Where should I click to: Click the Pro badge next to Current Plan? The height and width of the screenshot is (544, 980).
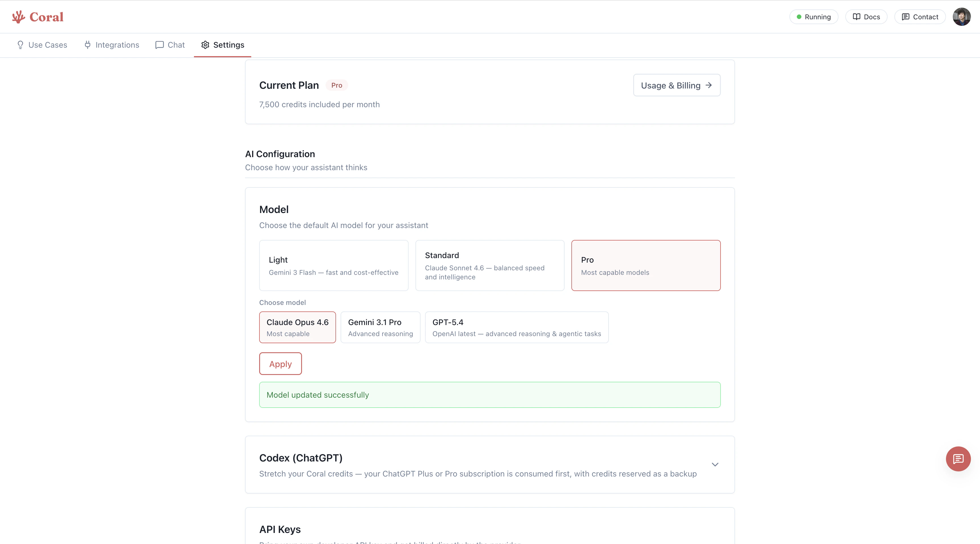(336, 85)
